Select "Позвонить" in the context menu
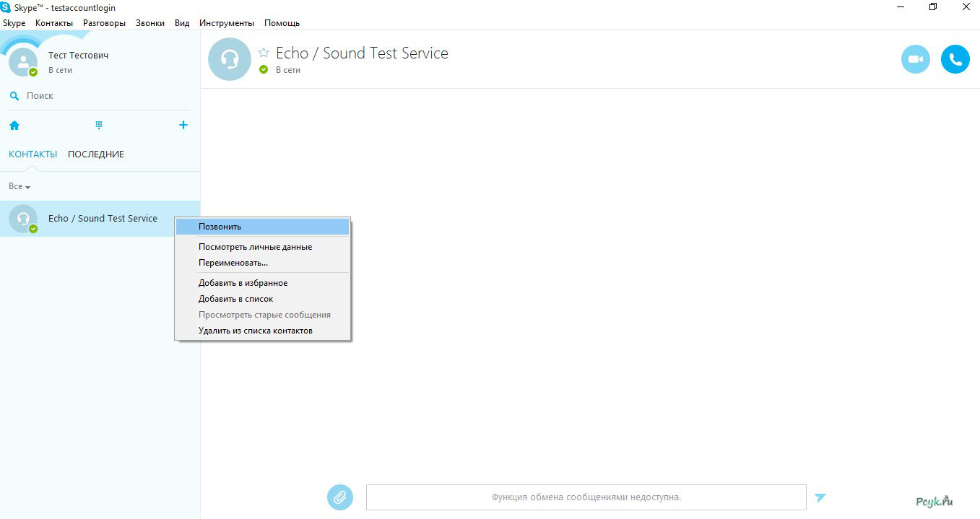Screen dimensions: 980x519 (220, 227)
